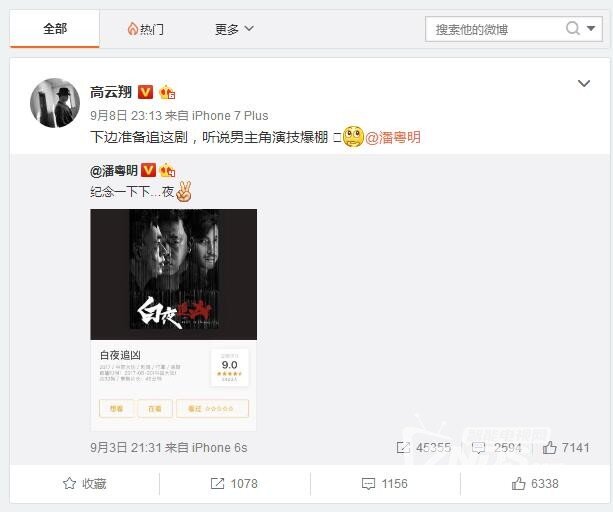Viewport: 613px width, 512px height.
Task: Click the 在看 button on movie card
Action: [155, 409]
